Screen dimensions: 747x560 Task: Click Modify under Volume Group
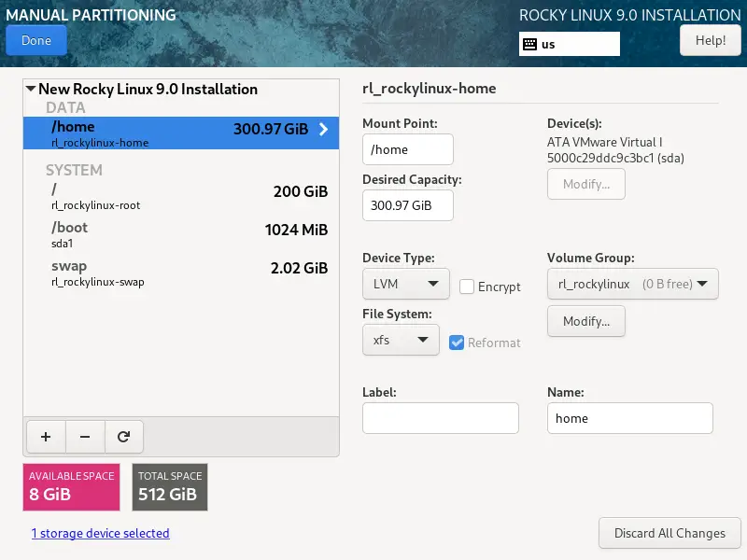point(586,321)
